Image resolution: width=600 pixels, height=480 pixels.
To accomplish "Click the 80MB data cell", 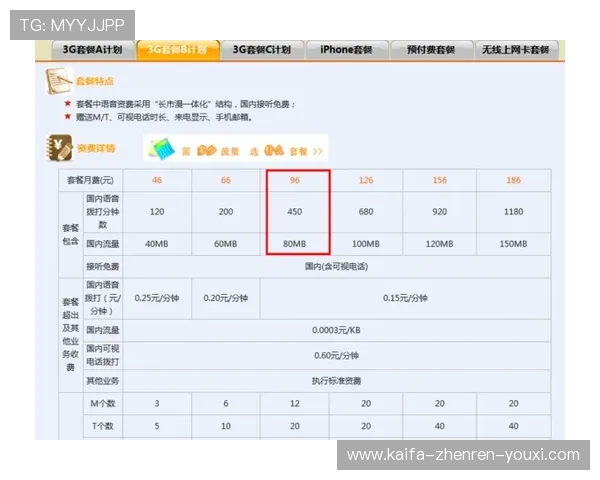I will click(295, 244).
